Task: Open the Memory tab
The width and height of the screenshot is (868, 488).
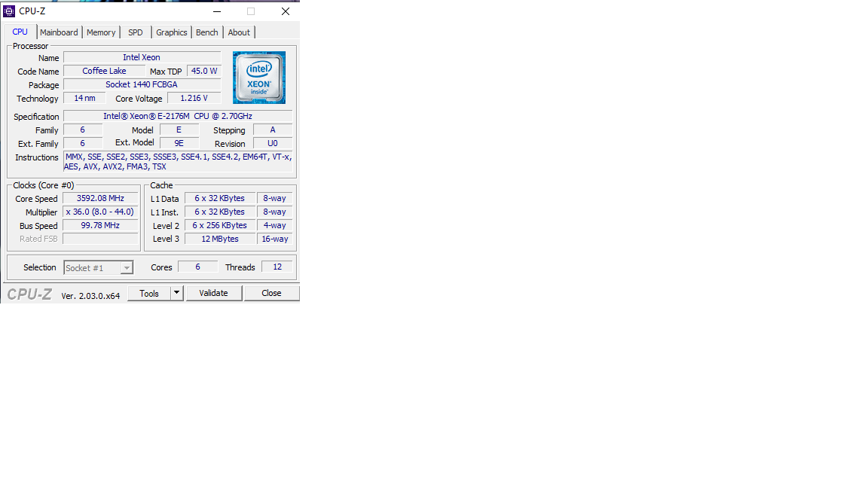Action: point(101,32)
